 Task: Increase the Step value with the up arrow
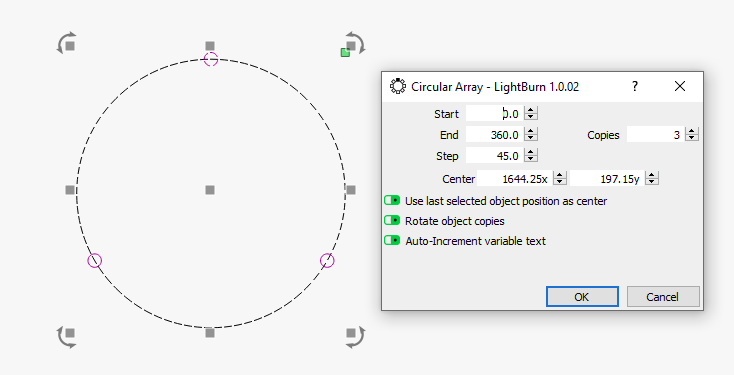[x=531, y=152]
